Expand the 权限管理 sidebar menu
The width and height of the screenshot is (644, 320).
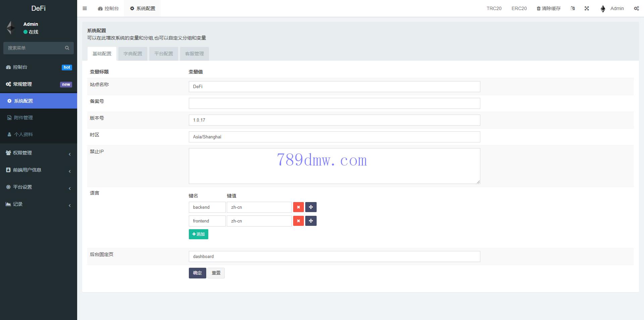click(39, 153)
